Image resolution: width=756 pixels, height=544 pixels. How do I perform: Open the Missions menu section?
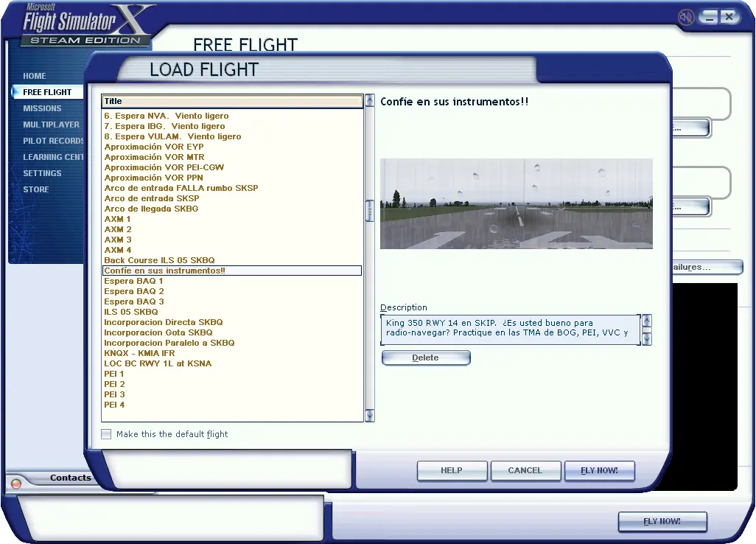[x=42, y=108]
